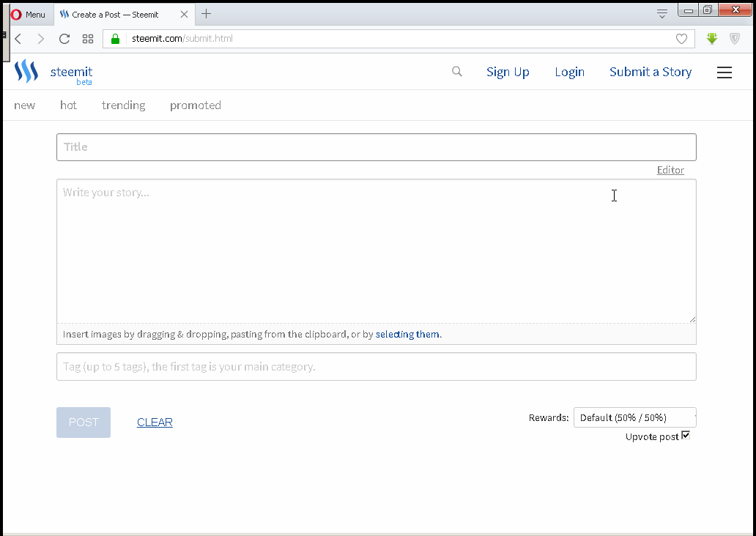Click the steemit.com address bar
Screen dimensions: 756x536
399,39
